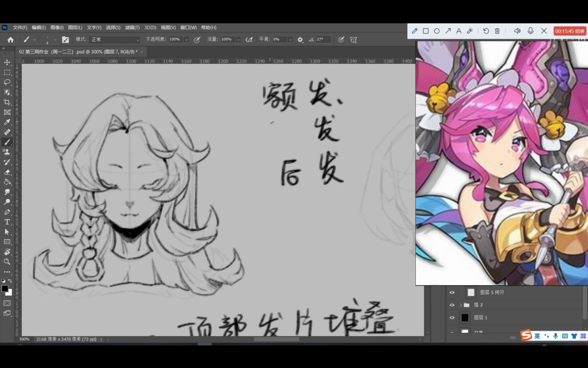Screen dimensions: 588x368
Task: Toggle symmetry paint butterfly option
Action: pos(354,39)
